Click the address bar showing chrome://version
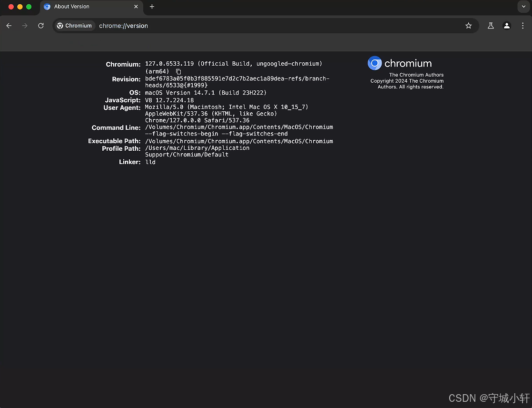 123,26
